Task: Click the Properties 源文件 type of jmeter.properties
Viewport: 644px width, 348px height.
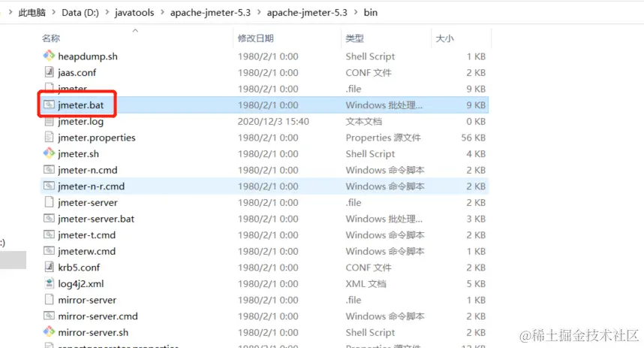Action: [x=384, y=138]
